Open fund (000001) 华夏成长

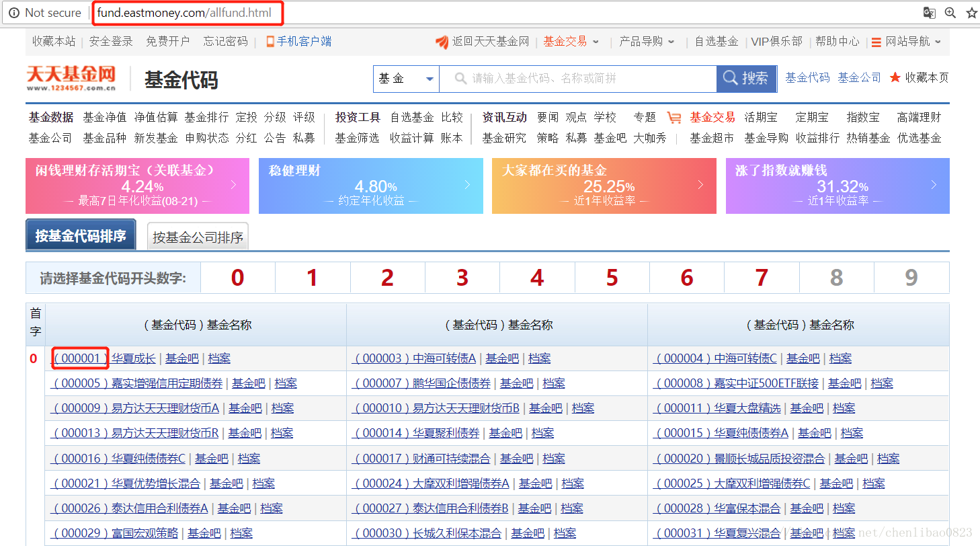(x=104, y=358)
